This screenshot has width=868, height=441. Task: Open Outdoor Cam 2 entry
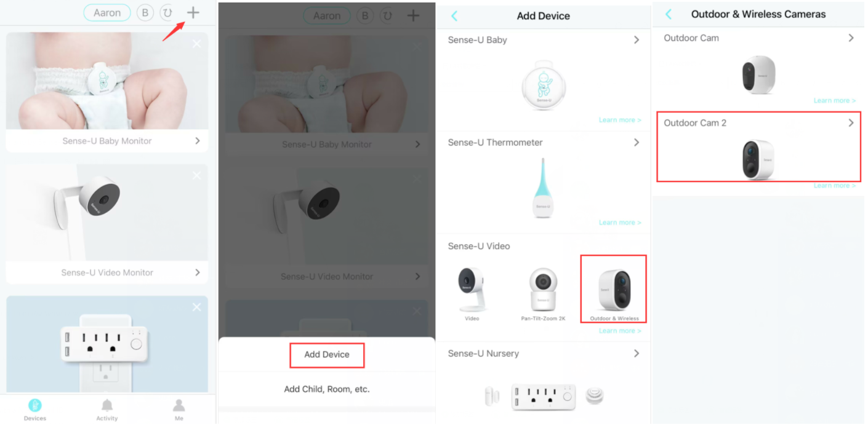coord(758,146)
